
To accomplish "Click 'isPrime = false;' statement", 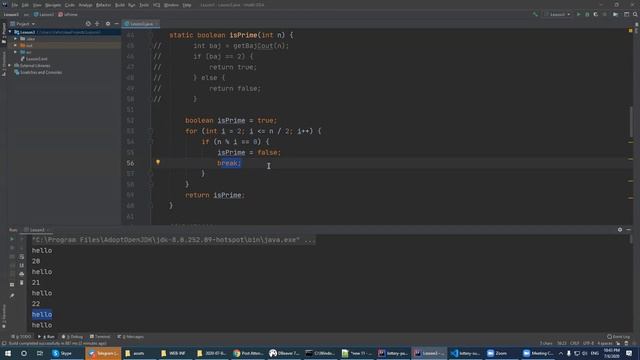I will [x=249, y=152].
